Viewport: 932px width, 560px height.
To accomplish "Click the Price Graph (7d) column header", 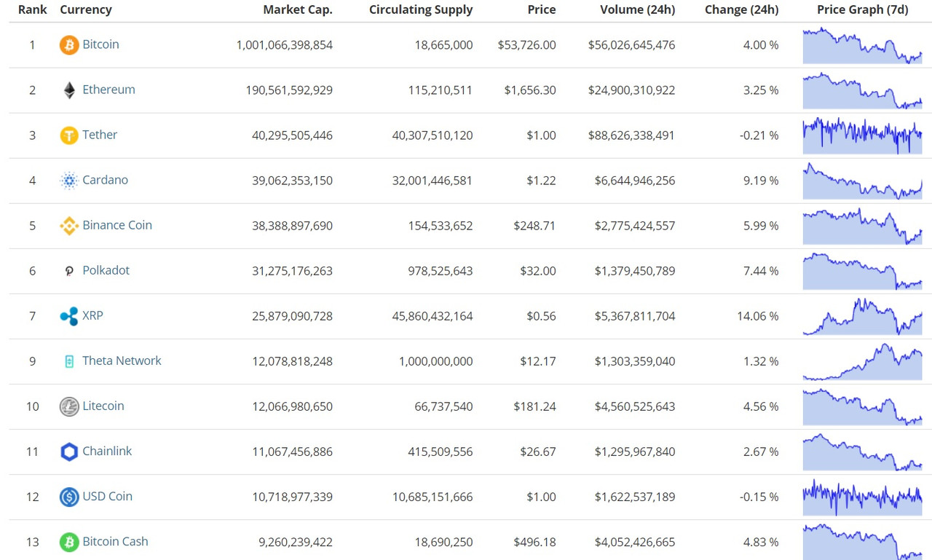I will point(863,10).
